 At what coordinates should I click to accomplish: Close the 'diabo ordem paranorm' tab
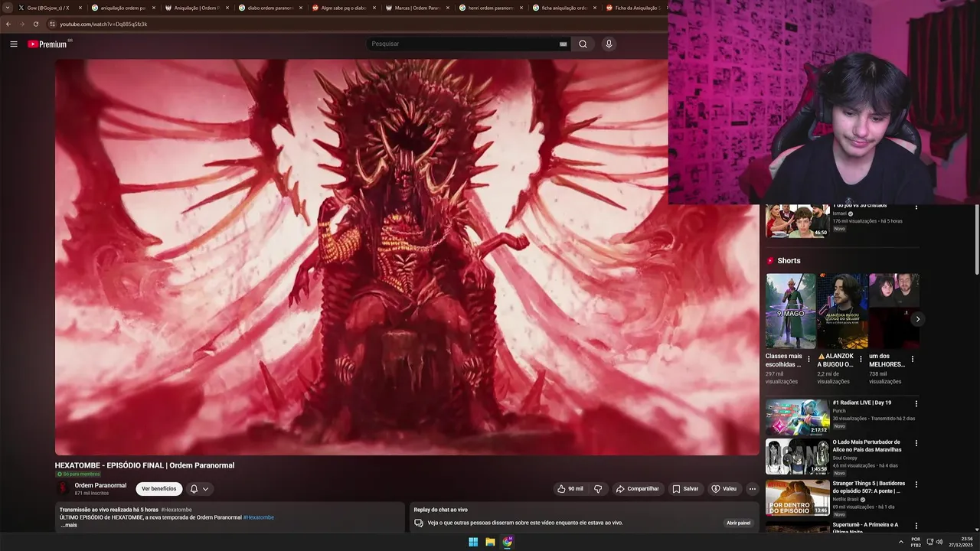pyautogui.click(x=300, y=8)
